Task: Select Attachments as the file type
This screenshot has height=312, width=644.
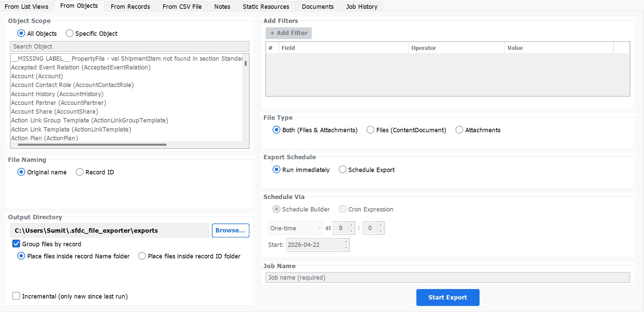Action: [460, 130]
